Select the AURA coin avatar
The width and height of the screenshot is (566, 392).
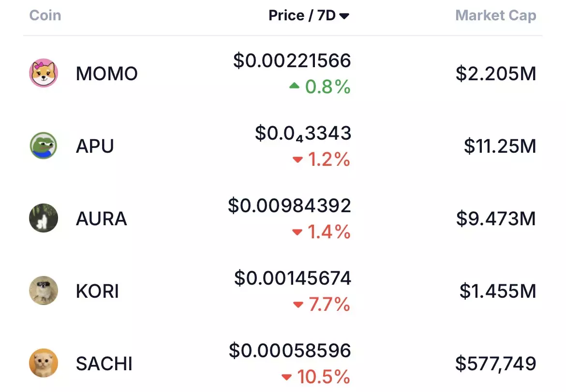tap(44, 218)
